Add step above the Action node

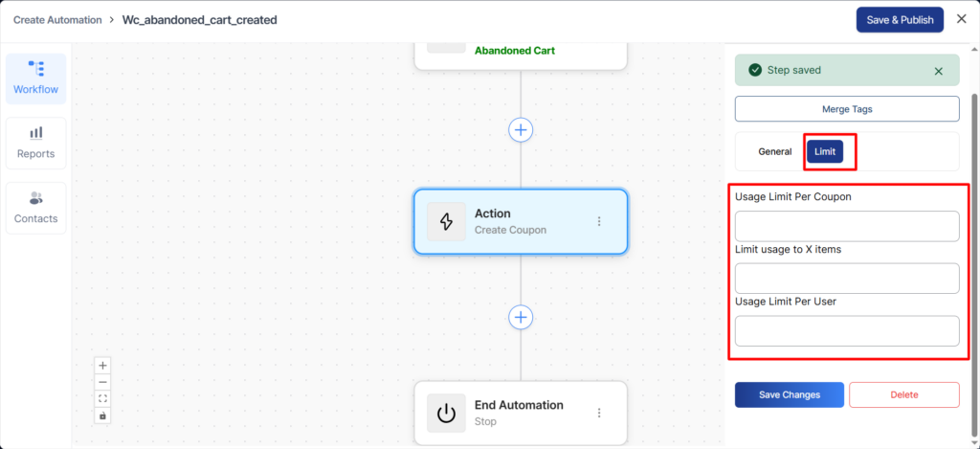coord(521,129)
